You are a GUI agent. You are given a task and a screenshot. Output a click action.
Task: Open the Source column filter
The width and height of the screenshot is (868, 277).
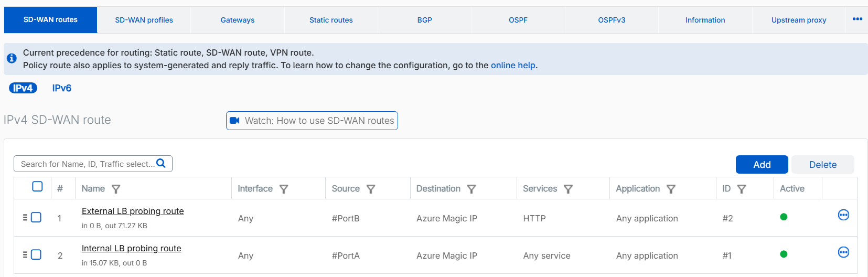(x=371, y=189)
